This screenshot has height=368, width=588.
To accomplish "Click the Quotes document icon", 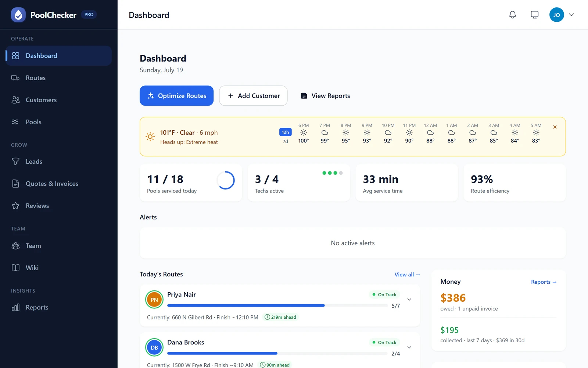I will click(15, 184).
